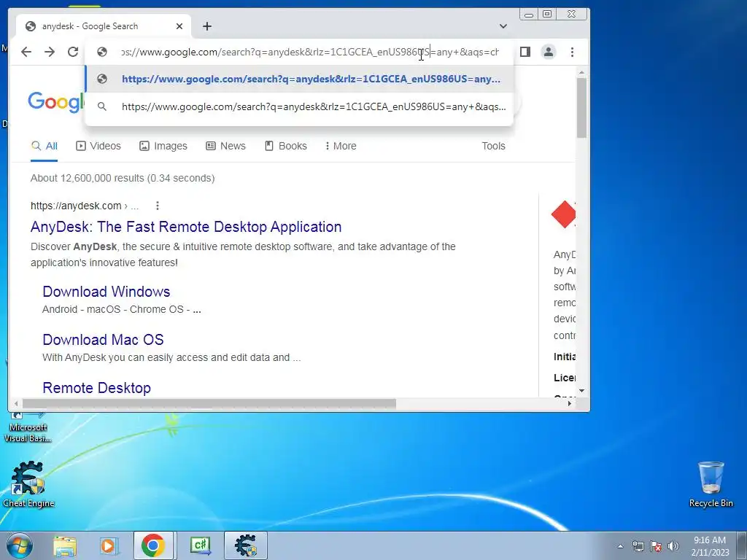Screen dimensions: 747x560
Task: Open a new tab with plus button
Action: tap(206, 26)
